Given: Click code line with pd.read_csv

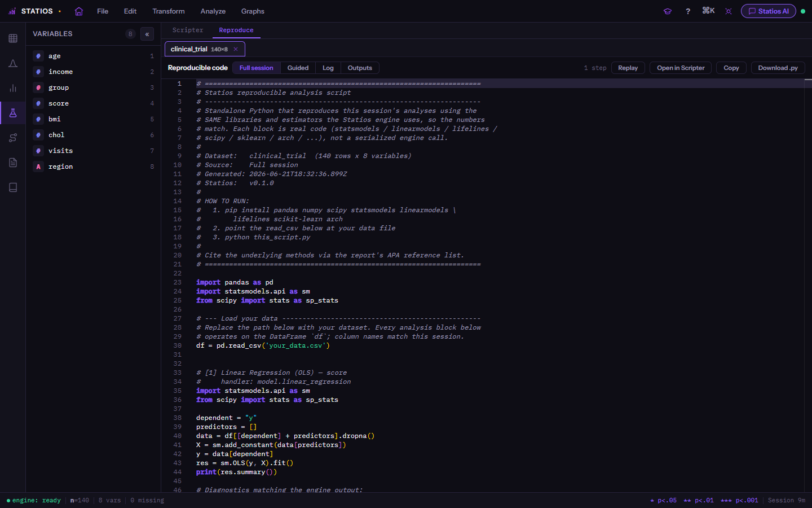Looking at the screenshot, I should click(263, 345).
